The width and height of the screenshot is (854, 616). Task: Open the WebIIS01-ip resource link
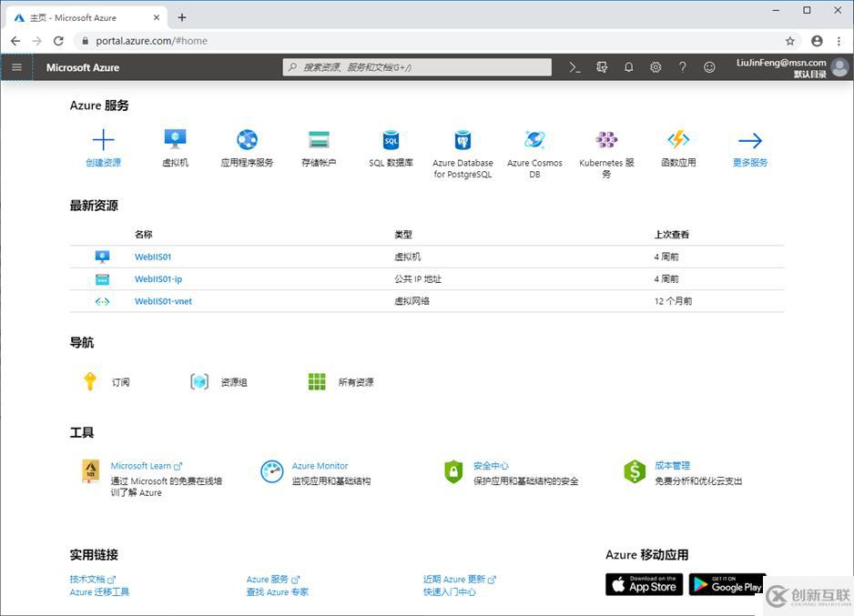tap(158, 279)
